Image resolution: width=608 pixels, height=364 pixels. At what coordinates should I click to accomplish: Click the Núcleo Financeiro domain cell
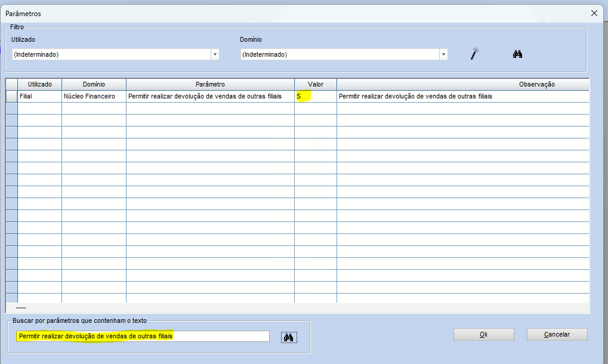[x=94, y=96]
